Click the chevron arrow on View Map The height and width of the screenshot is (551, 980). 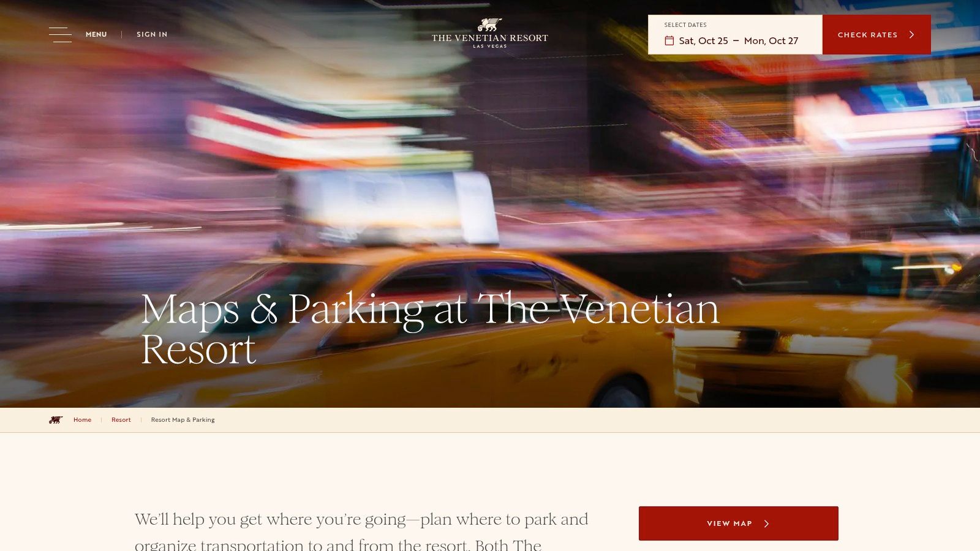(x=766, y=523)
